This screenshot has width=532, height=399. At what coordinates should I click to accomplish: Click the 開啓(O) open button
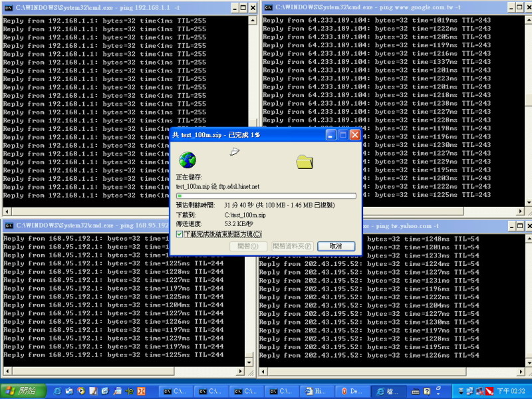[248, 246]
